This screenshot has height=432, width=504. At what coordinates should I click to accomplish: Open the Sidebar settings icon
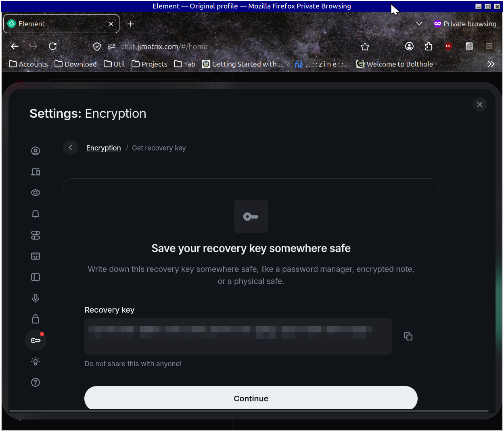(36, 277)
